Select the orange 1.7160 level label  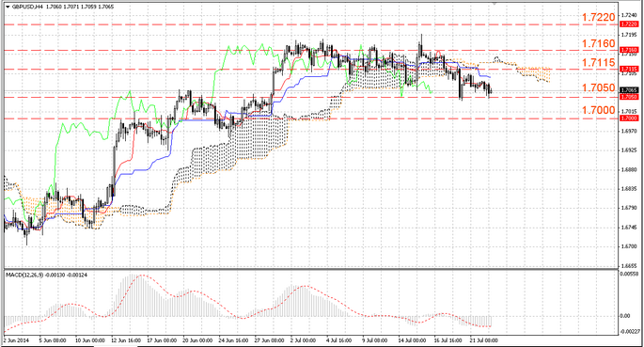599,43
